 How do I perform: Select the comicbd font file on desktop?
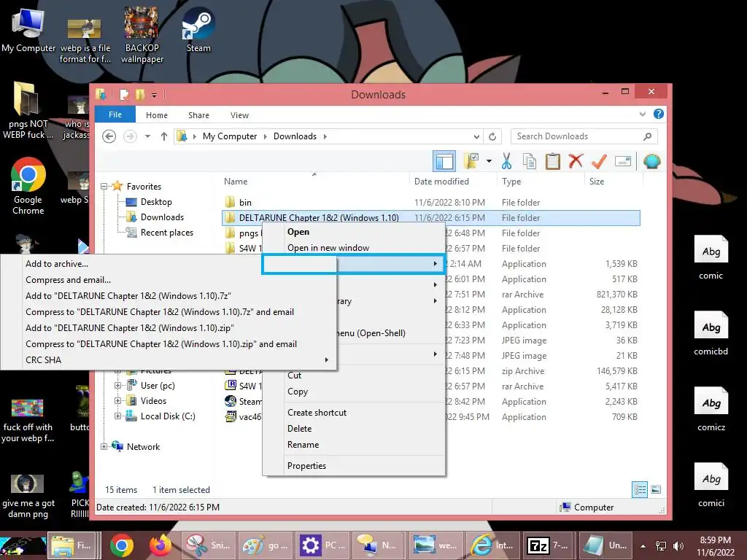711,333
